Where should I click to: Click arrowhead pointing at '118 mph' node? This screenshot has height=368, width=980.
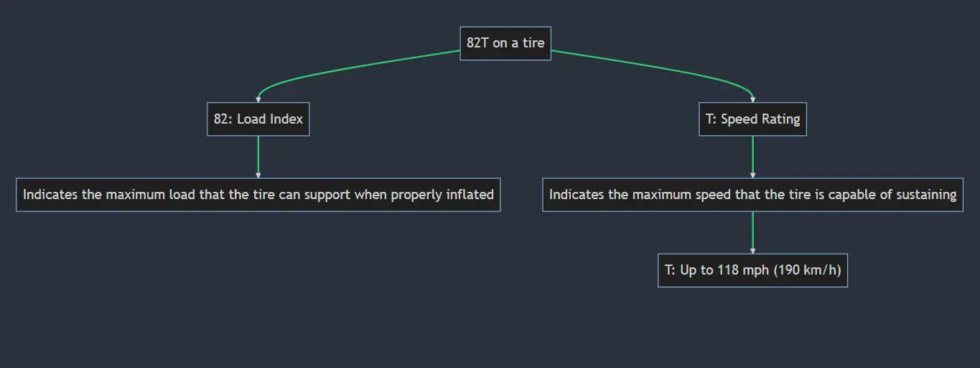pos(752,250)
